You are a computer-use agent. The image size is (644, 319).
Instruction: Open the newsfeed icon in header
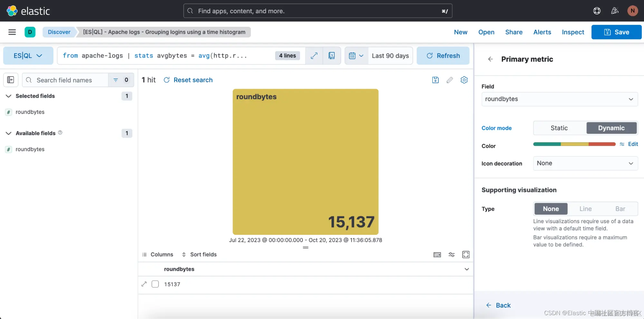point(615,11)
